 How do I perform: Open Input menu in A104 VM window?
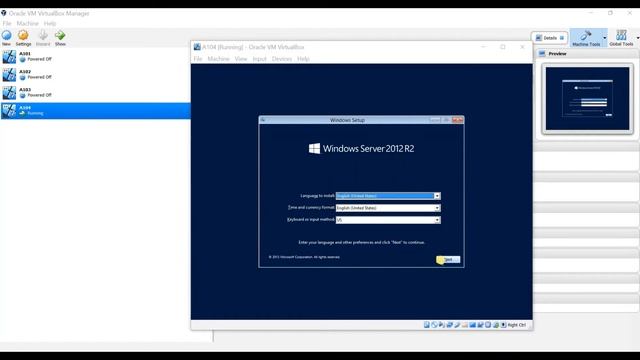[x=259, y=59]
